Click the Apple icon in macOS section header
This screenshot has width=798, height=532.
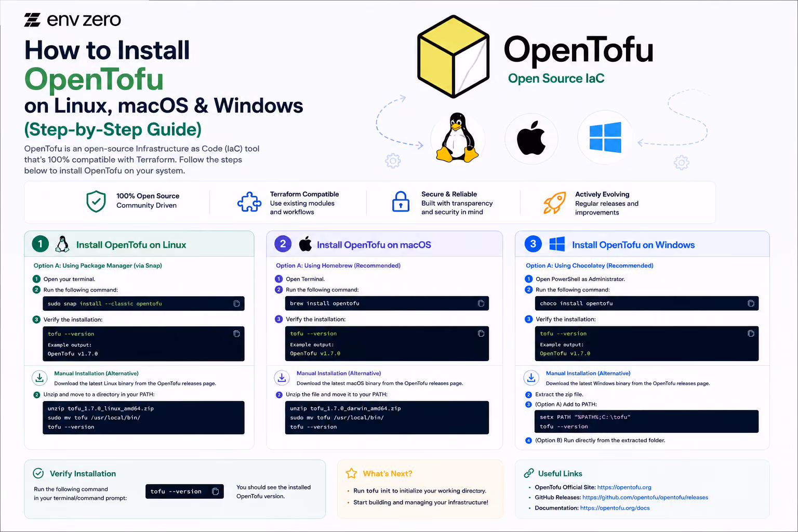click(305, 244)
